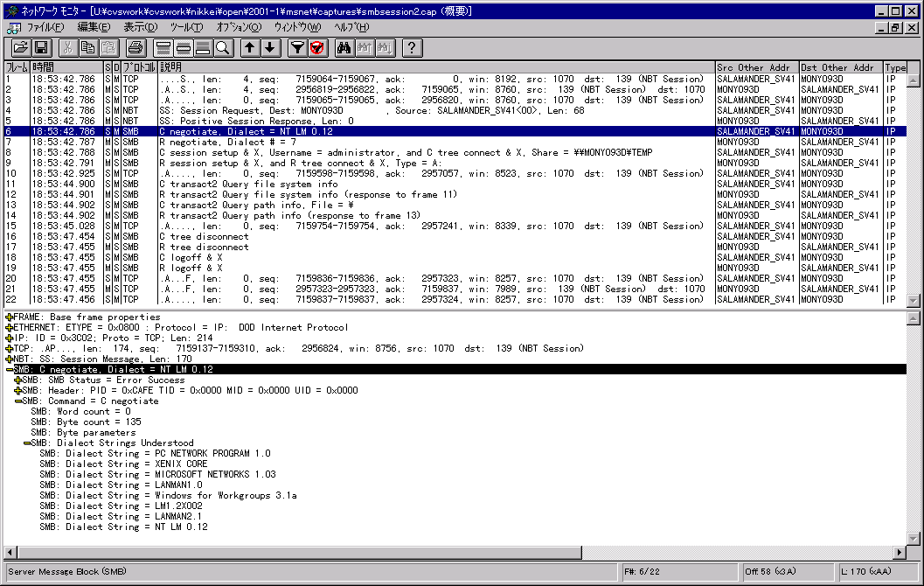This screenshot has height=586, width=924.
Task: Select SMB: Word count = 0 line
Action: coord(80,411)
